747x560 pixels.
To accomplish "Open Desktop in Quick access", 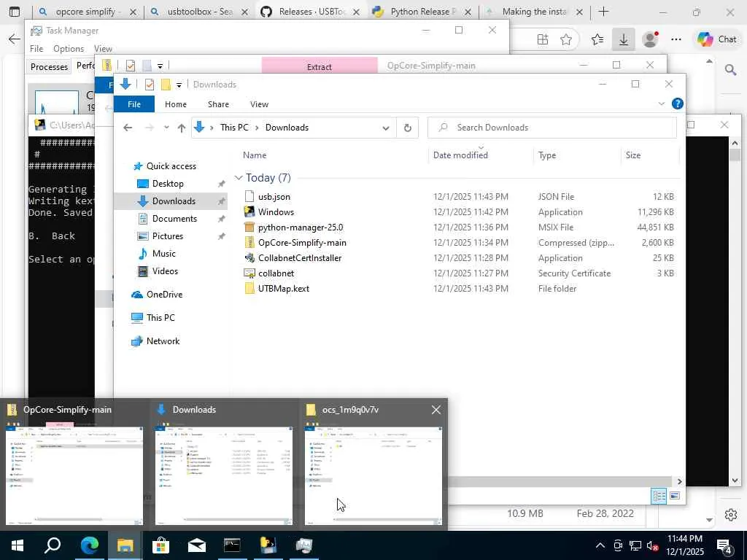I will 167,184.
